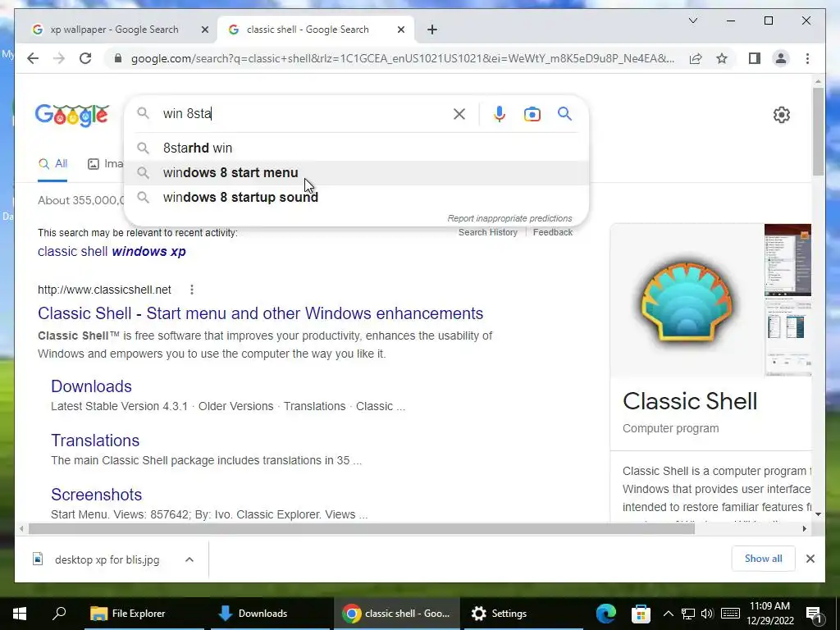Open taskbar search magnifier
Viewport: 840px width, 630px height.
point(59,614)
